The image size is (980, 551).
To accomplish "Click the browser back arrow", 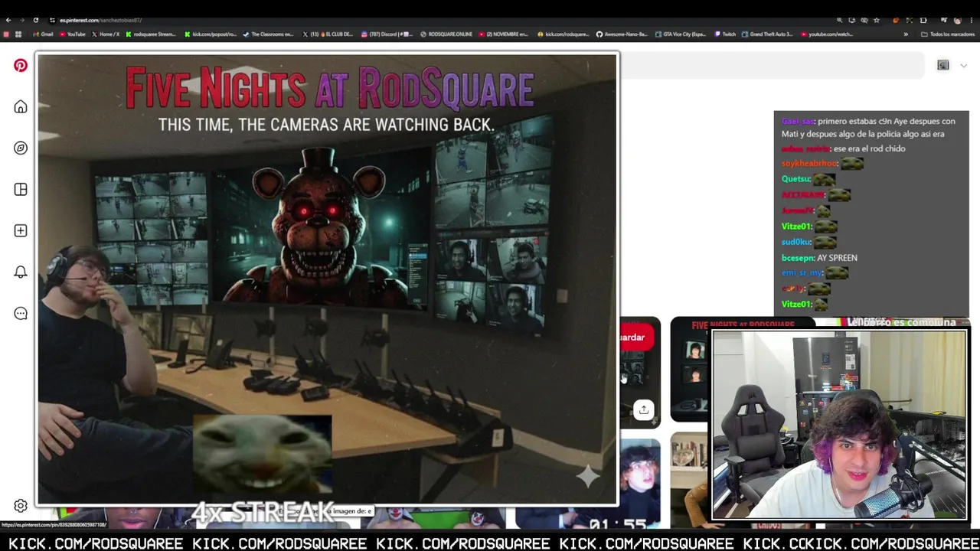I will pyautogui.click(x=8, y=20).
